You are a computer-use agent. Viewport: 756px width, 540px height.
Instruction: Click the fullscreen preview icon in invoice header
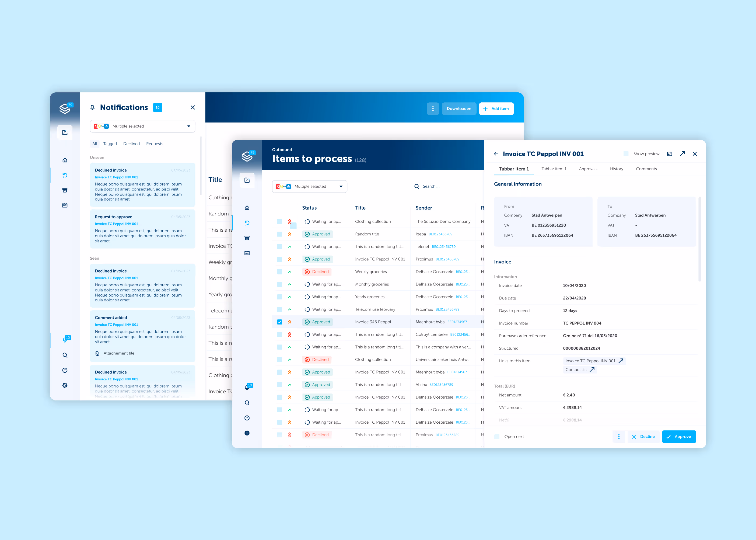click(x=670, y=154)
